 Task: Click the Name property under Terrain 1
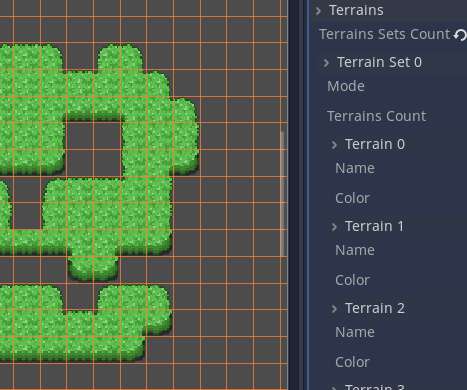pyautogui.click(x=355, y=250)
